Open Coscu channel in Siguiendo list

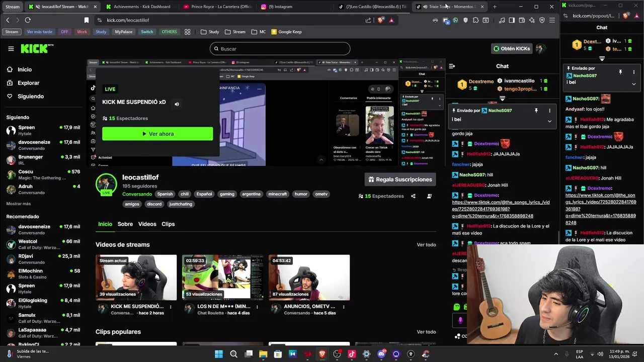point(43,174)
